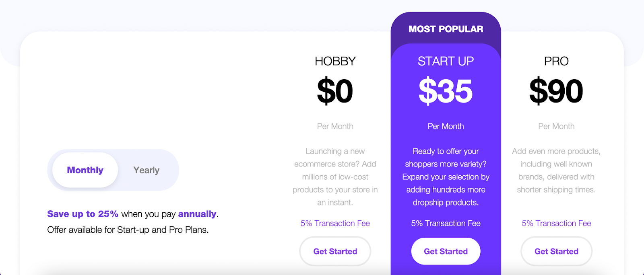Click the $35 price
This screenshot has height=275, width=644.
point(446,91)
